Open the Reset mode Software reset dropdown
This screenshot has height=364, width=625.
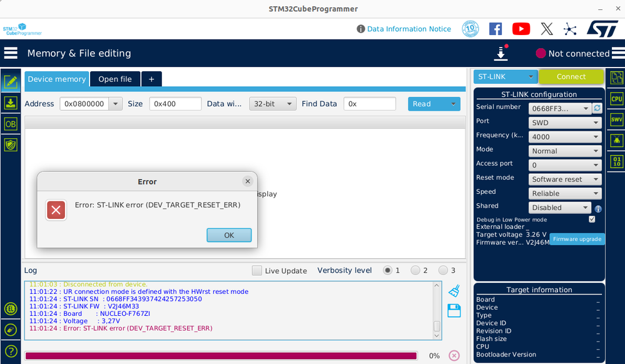(565, 179)
